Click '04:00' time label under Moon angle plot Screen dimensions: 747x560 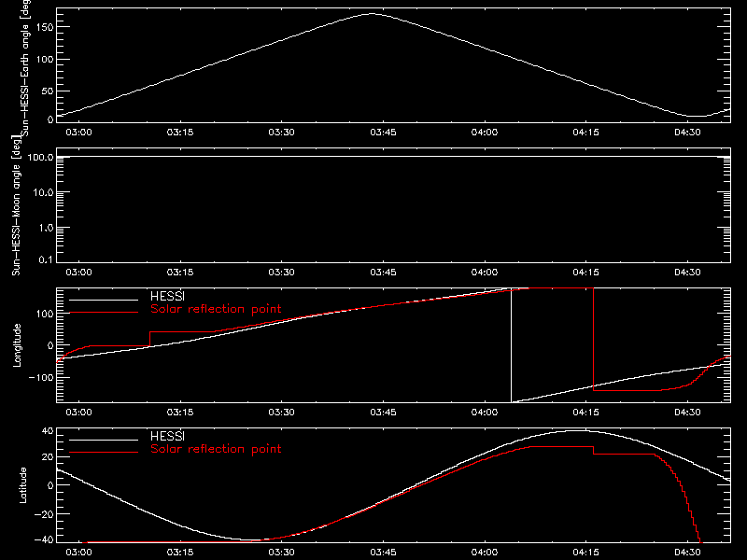coord(485,273)
